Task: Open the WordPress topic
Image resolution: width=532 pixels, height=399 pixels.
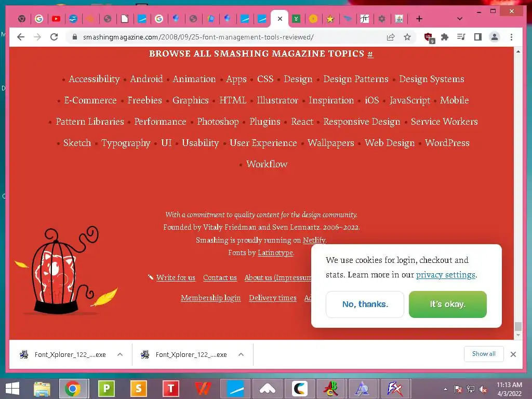Action: [447, 143]
